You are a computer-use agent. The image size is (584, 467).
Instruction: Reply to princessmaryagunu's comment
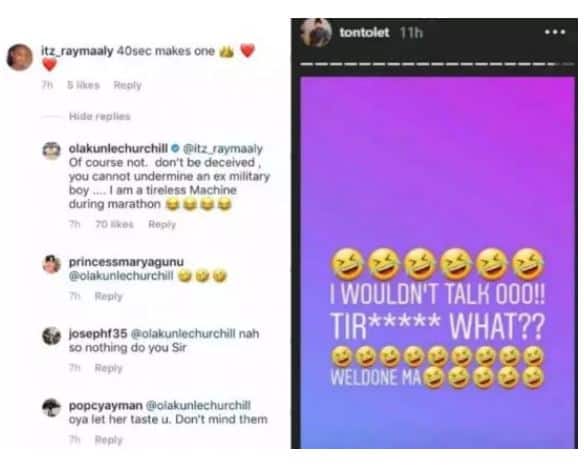tap(108, 296)
